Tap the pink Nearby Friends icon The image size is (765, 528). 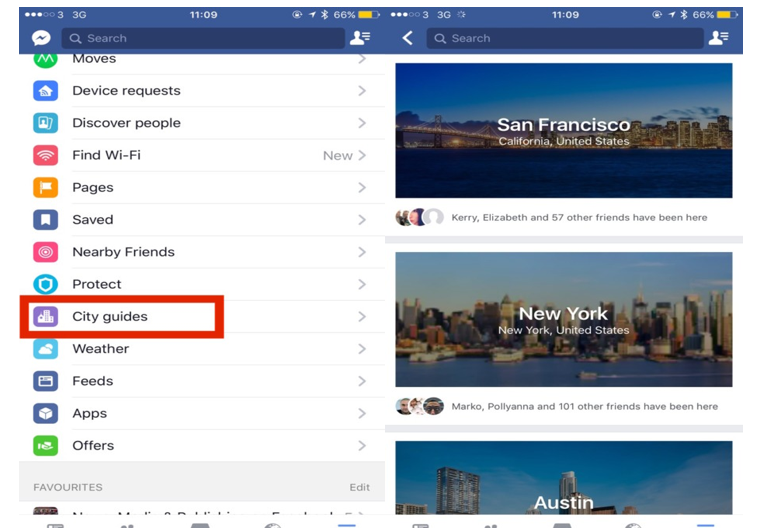coord(45,252)
